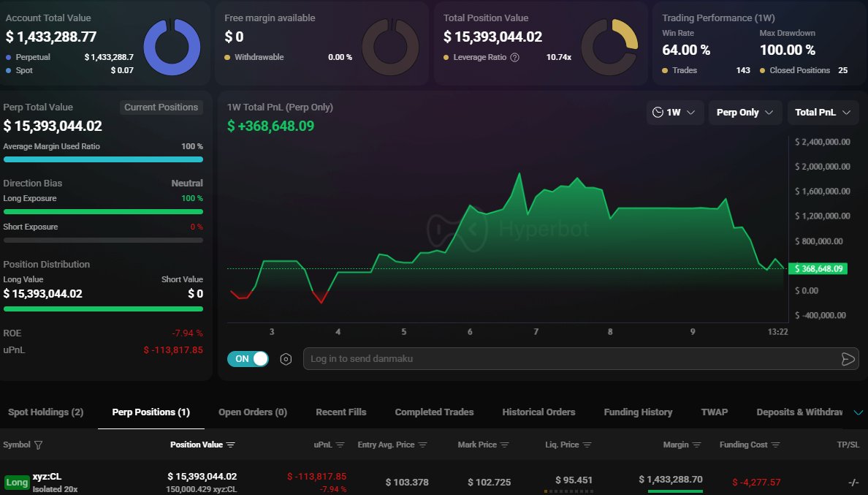This screenshot has width=868, height=495.
Task: Toggle the danmaku ON switch off
Action: pyautogui.click(x=248, y=359)
